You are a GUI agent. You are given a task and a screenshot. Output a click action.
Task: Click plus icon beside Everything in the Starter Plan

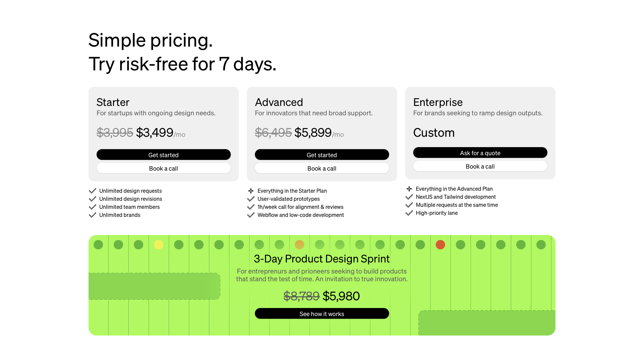click(251, 191)
